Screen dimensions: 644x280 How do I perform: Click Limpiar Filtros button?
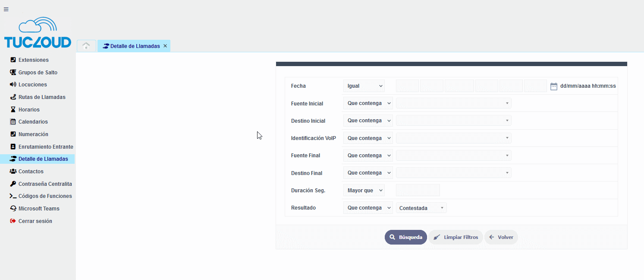456,237
